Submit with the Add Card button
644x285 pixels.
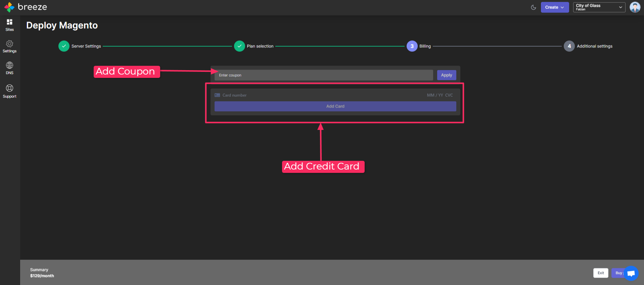click(335, 106)
